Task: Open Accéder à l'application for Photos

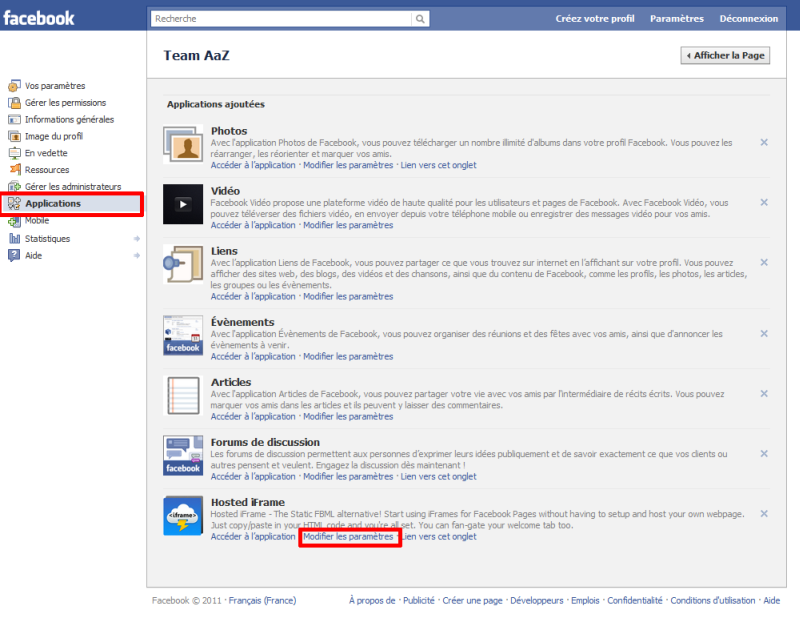Action: click(x=253, y=165)
